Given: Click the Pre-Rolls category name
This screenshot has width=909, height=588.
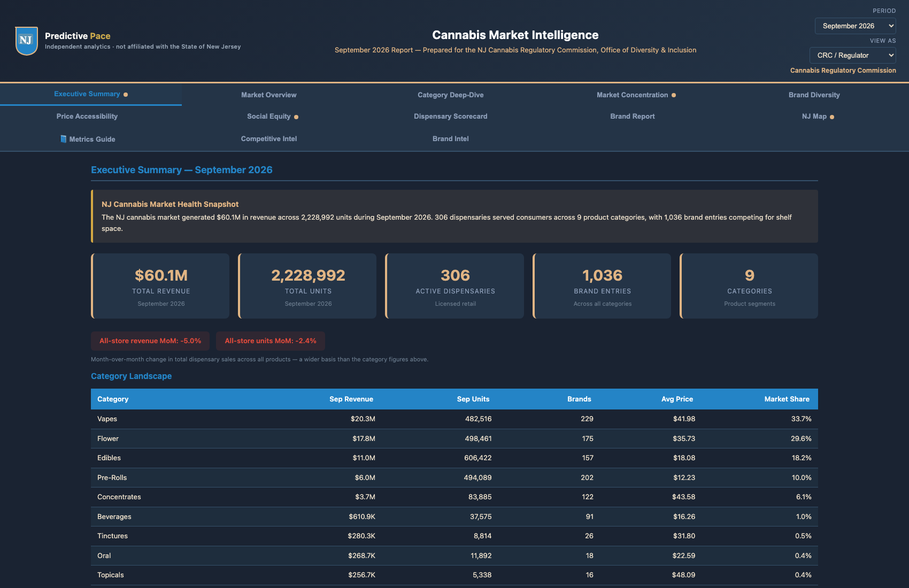Looking at the screenshot, I should coord(112,477).
